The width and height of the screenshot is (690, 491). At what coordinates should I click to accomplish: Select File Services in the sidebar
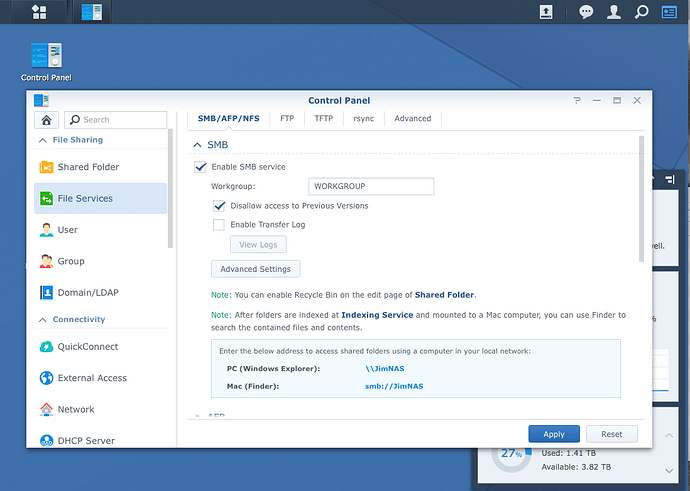point(100,198)
